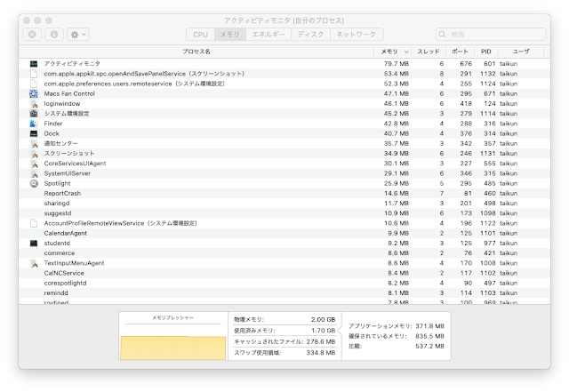The width and height of the screenshot is (569, 392).
Task: Select the sharingd process row
Action: tap(284, 204)
